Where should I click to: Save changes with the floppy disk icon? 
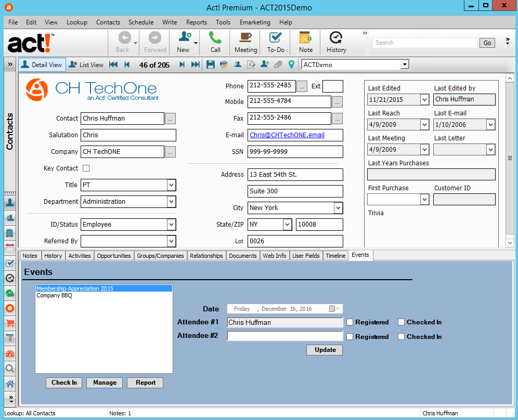[x=211, y=65]
